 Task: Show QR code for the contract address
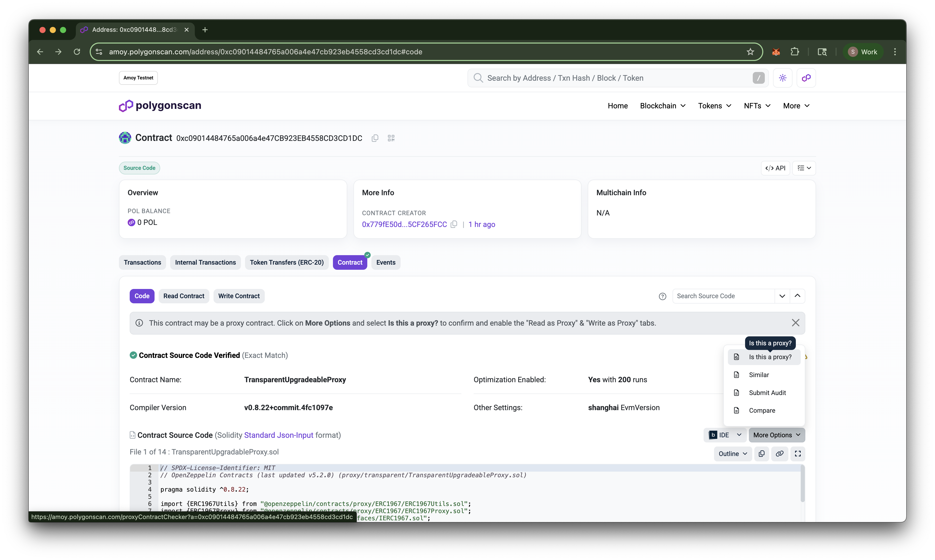391,138
